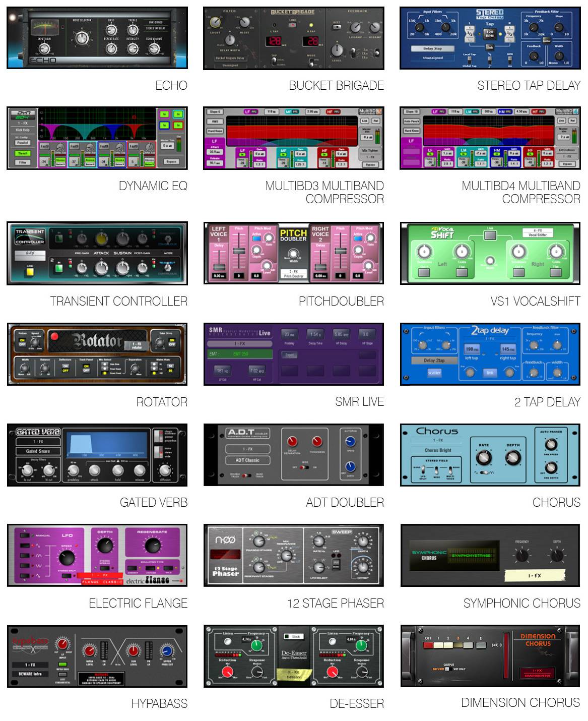Screen dimensions: 588x721
Task: Click the left Frequency green knob on De-Esser
Action: [x=257, y=645]
